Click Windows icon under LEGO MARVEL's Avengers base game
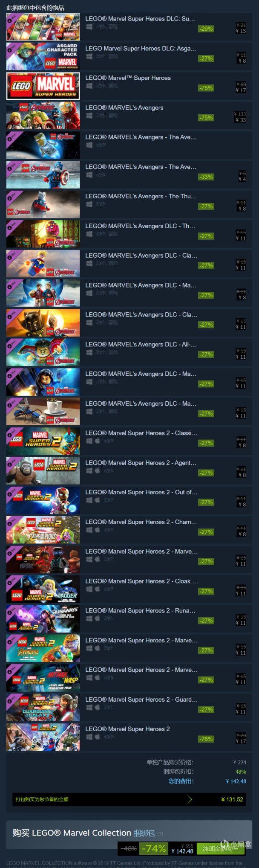 pos(89,115)
